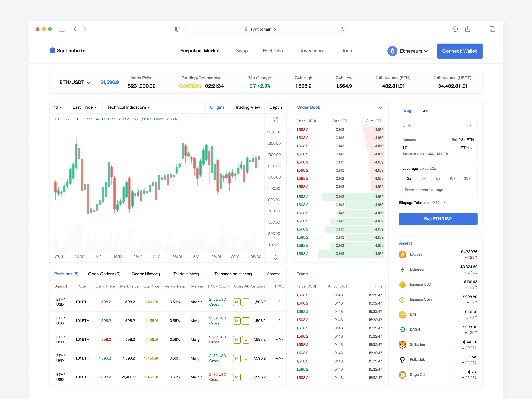Open the Governance page
The height and width of the screenshot is (399, 532).
[x=312, y=51]
